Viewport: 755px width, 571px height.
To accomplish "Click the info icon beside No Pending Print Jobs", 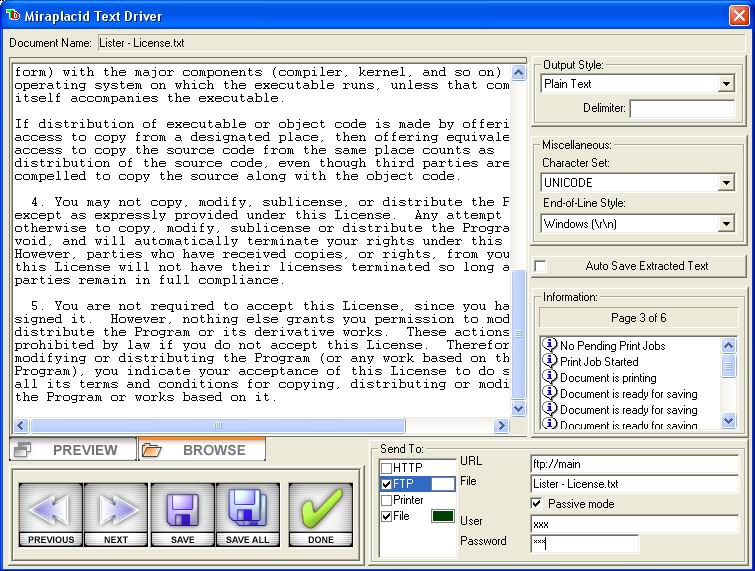I will tap(549, 345).
